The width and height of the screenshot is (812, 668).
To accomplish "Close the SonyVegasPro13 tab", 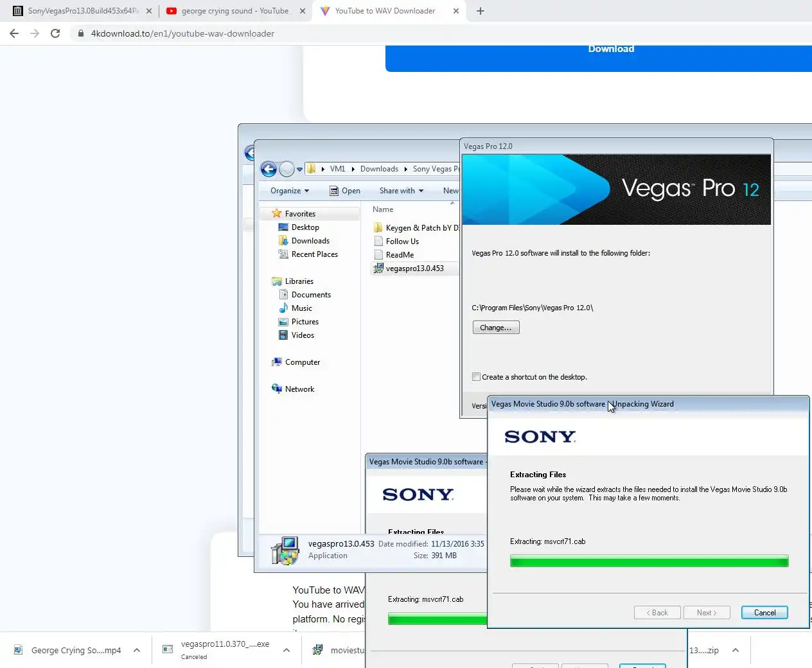I will 149,11.
